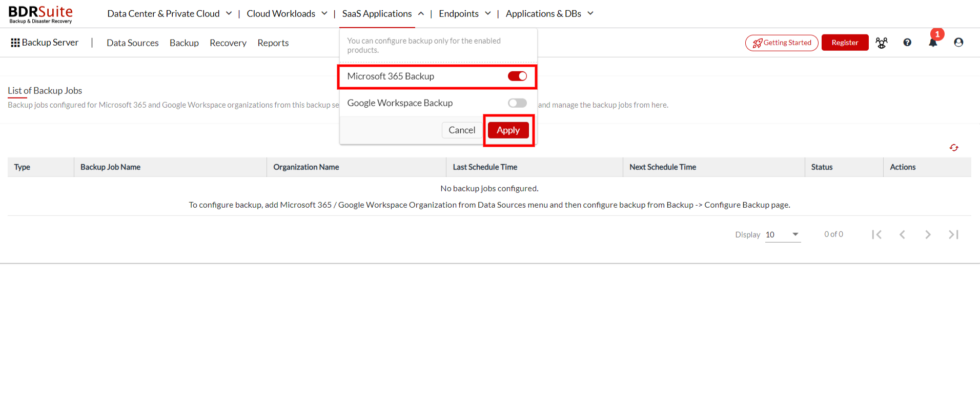This screenshot has height=396, width=980.
Task: Click the 'No backup jobs configured.' message
Action: (x=489, y=189)
